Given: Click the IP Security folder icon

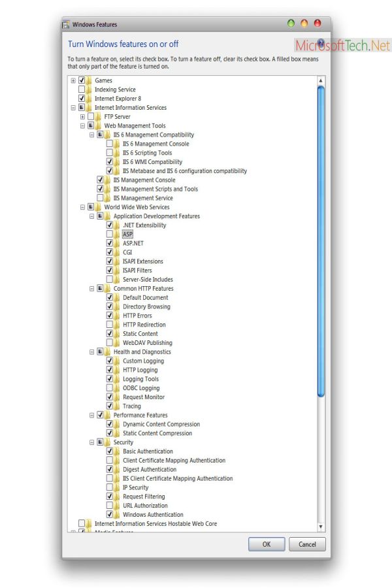Looking at the screenshot, I should [x=117, y=487].
